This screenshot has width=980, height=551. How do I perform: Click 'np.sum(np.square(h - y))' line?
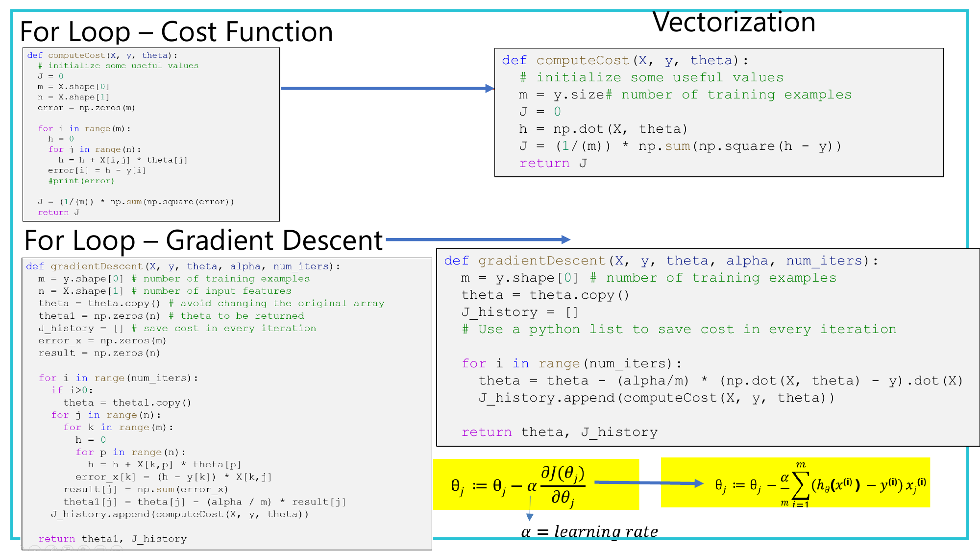click(x=680, y=146)
